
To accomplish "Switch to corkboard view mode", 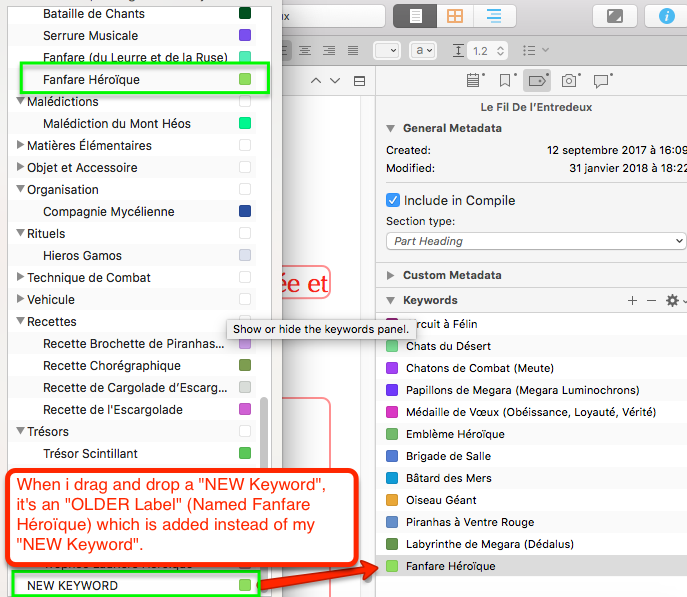I will point(455,16).
